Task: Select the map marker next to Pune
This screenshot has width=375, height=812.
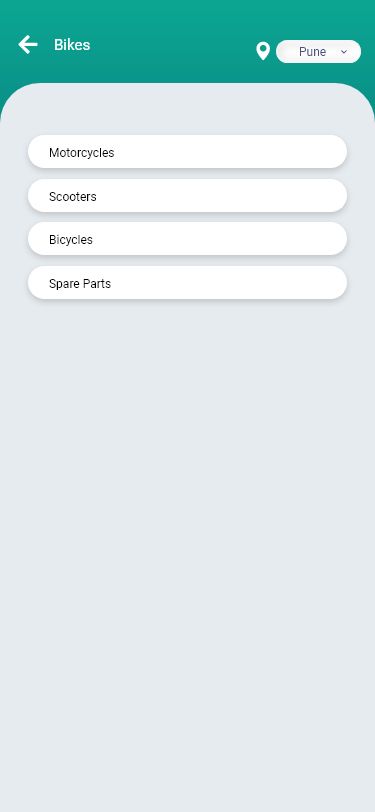Action: 263,51
